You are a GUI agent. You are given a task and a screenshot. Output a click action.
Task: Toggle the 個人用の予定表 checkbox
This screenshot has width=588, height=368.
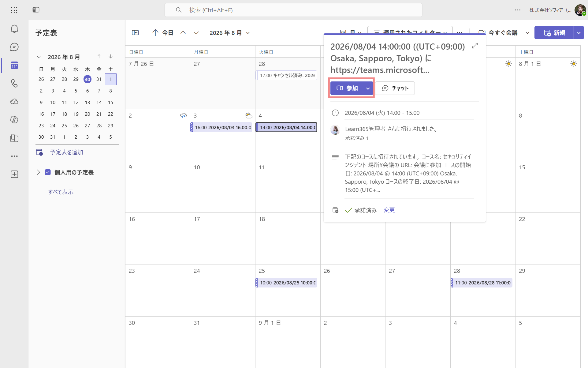pyautogui.click(x=48, y=172)
